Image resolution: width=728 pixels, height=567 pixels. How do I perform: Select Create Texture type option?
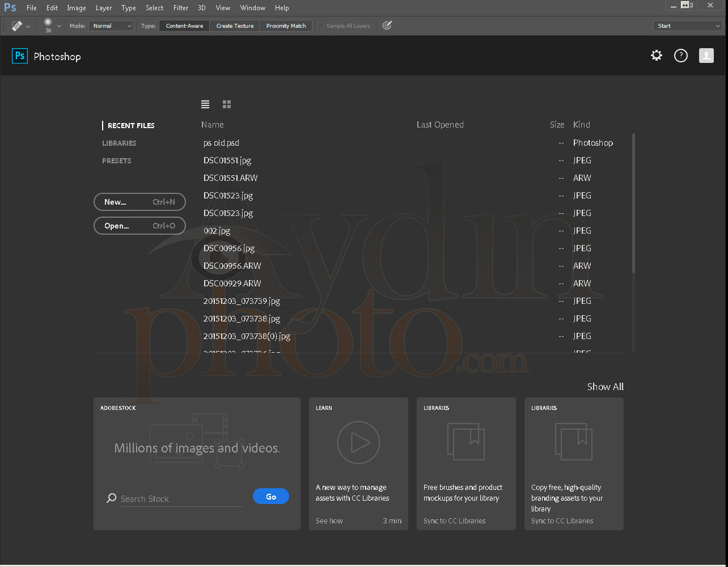click(235, 26)
